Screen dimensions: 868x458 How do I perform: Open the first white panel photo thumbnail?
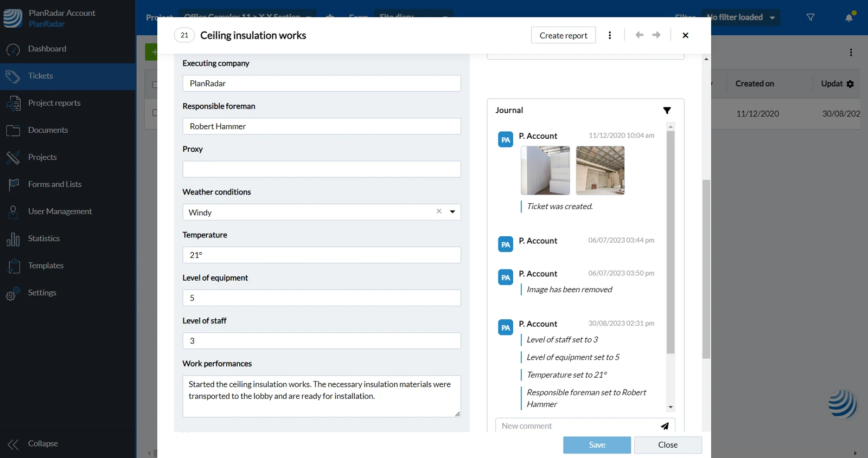(545, 170)
